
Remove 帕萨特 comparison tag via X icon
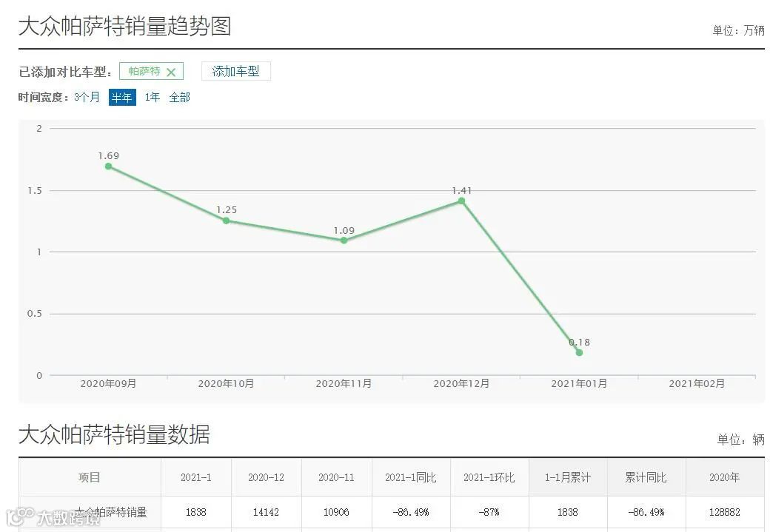(x=171, y=73)
